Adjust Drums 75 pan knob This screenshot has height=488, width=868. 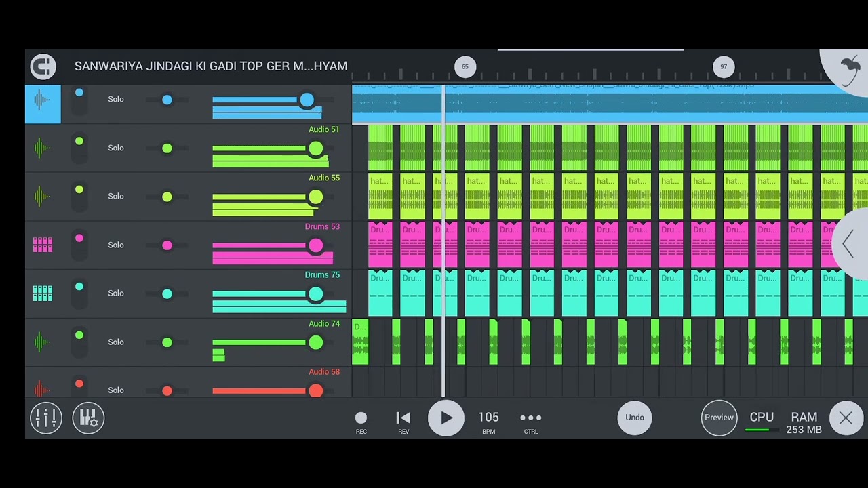click(x=167, y=293)
